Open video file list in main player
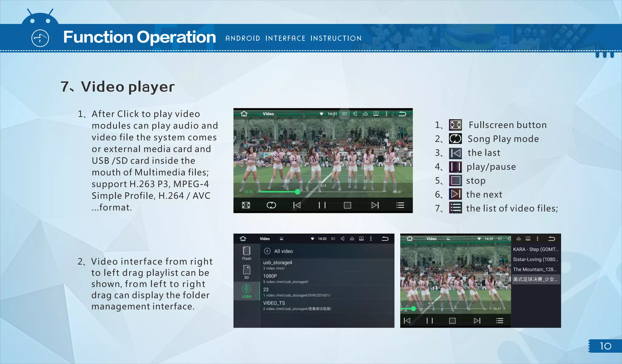Screen dimensions: 622x364 400,205
